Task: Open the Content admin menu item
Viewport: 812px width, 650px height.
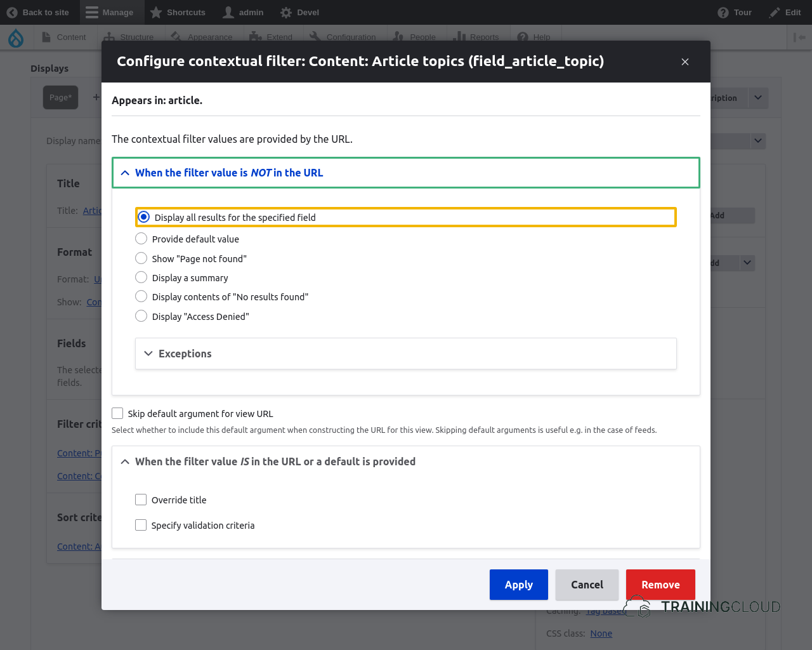Action: click(x=64, y=37)
